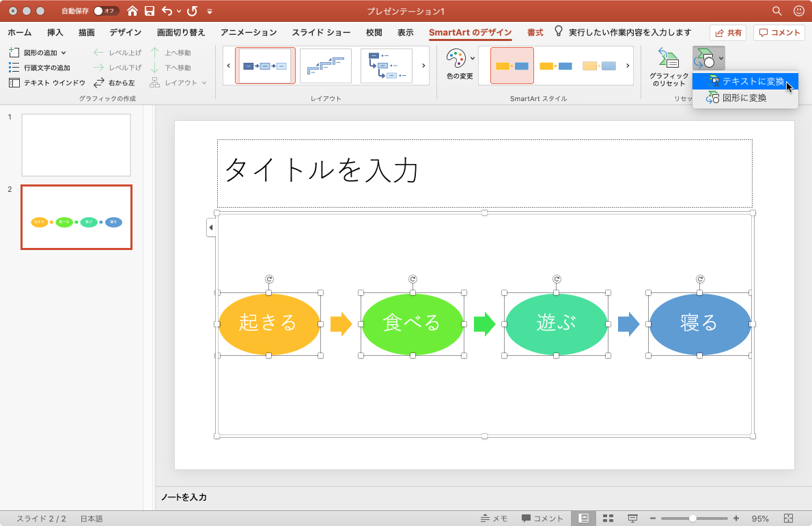812x526 pixels.
Task: Open the アニメーション tab
Action: 249,32
